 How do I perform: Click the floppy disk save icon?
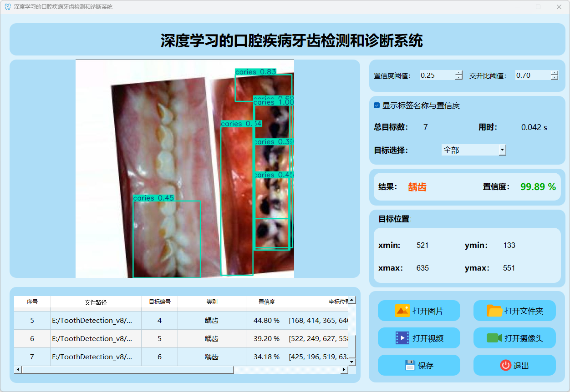(410, 365)
